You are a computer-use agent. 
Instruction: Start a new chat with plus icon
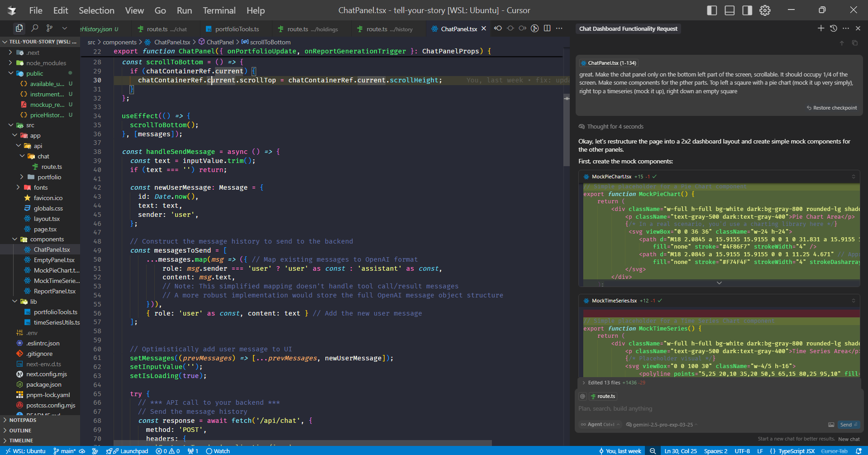(x=821, y=29)
